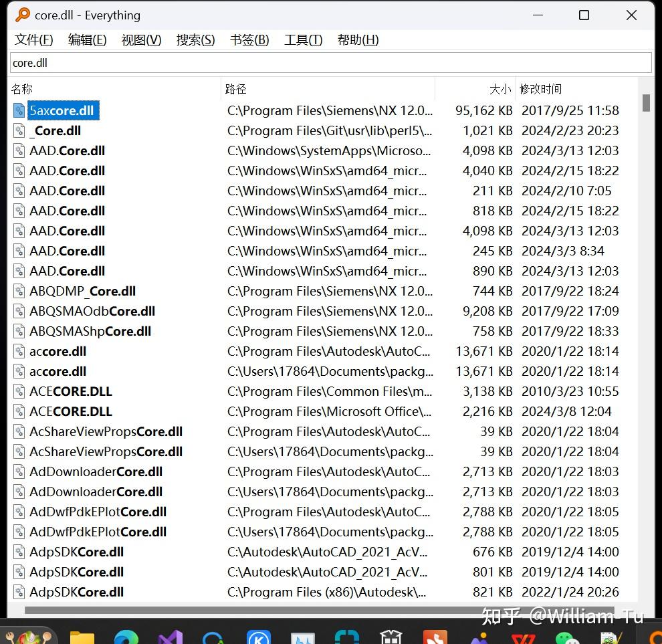The height and width of the screenshot is (644, 662).
Task: Click the file icon beside _Core.dll
Action: point(19,131)
